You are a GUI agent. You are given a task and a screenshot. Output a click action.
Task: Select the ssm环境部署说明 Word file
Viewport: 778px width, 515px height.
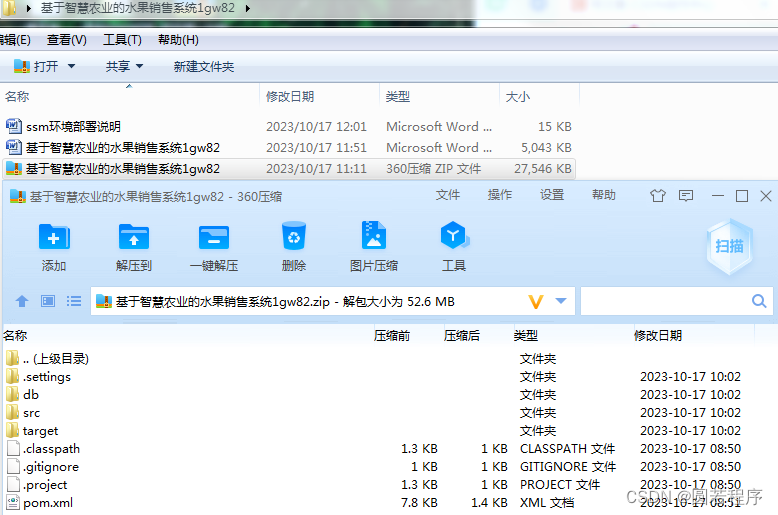(x=73, y=127)
